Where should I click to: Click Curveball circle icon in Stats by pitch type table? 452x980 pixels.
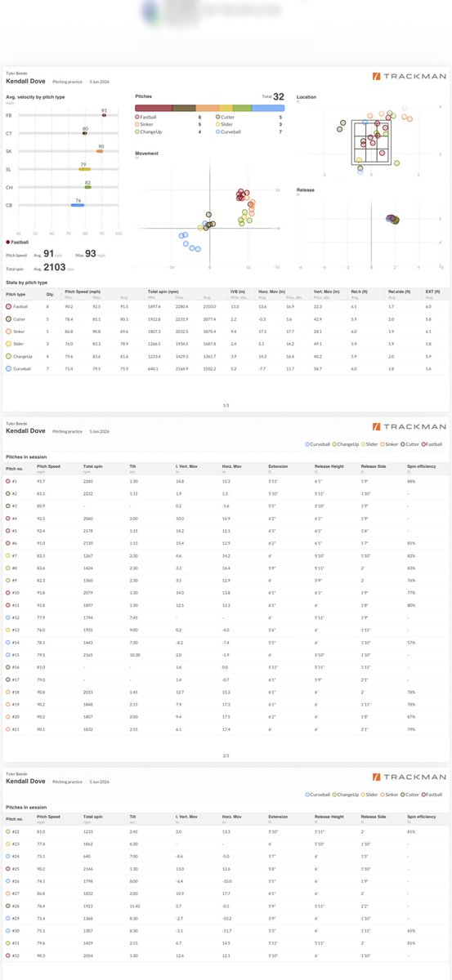9,369
